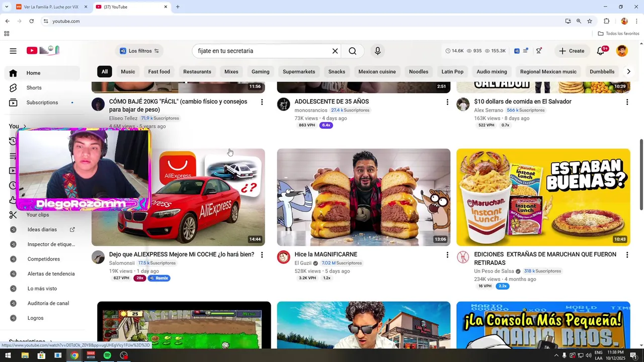Viewport: 644px width, 362px height.
Task: Open Todos los favoritos folder
Action: tap(619, 34)
